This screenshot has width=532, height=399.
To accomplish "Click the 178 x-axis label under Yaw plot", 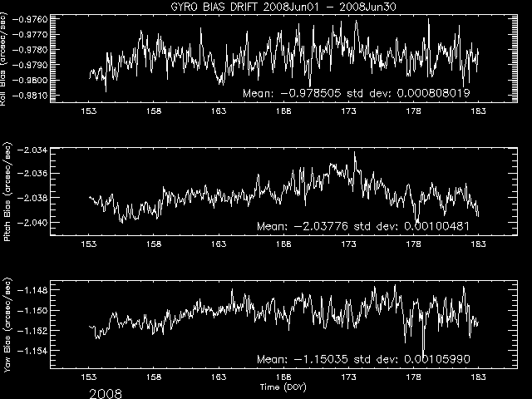I will point(413,377).
